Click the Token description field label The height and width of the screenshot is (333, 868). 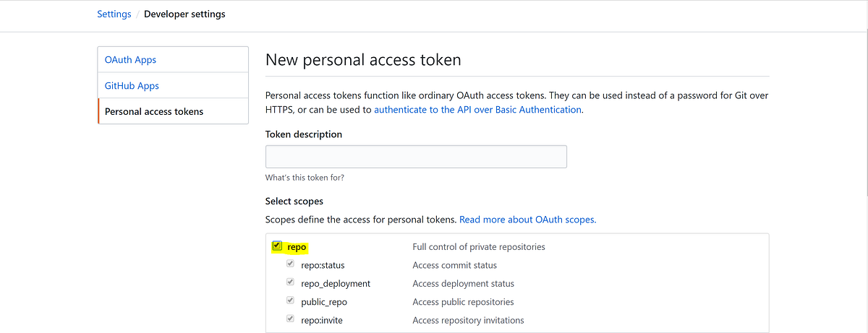point(304,134)
